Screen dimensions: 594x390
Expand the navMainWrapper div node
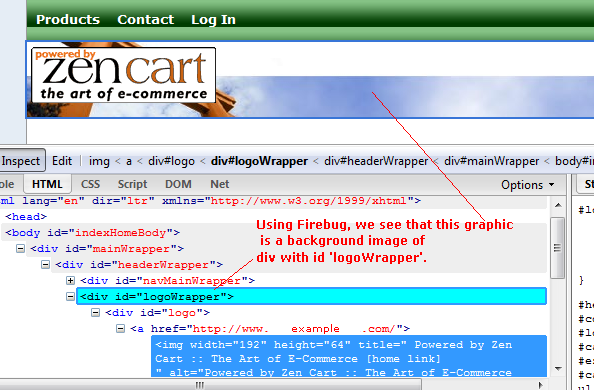point(70,280)
